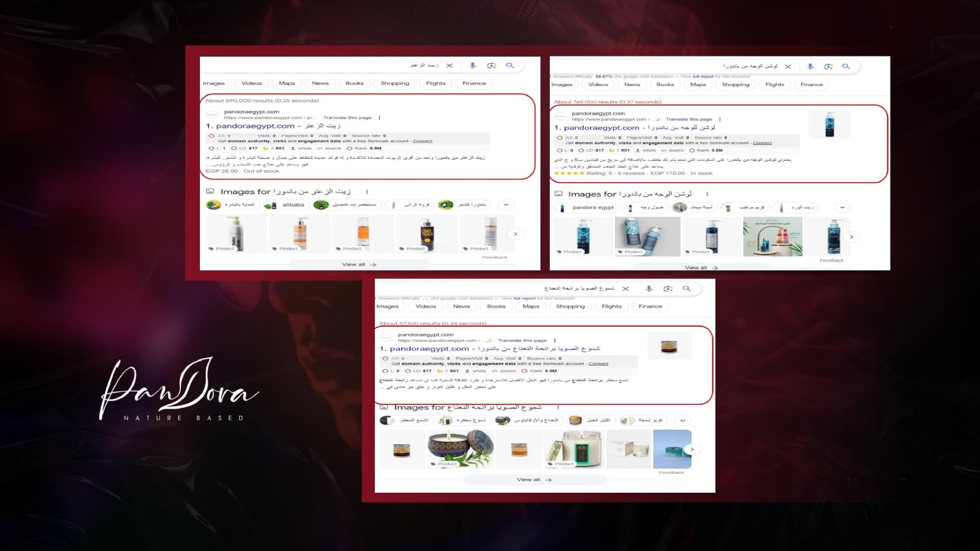This screenshot has width=980, height=551.
Task: Open three-dot menu beside the 769,000-results pandoraegypt URL
Action: [x=720, y=120]
